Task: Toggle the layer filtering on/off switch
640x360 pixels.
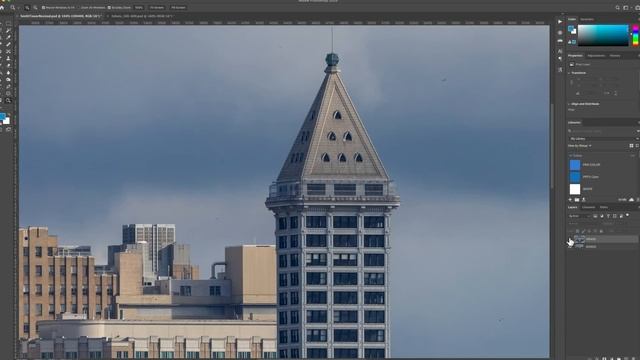Action: pos(628,215)
